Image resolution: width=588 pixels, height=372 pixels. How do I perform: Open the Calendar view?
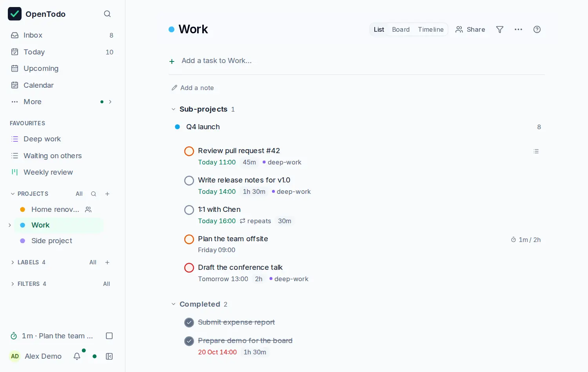[62, 85]
